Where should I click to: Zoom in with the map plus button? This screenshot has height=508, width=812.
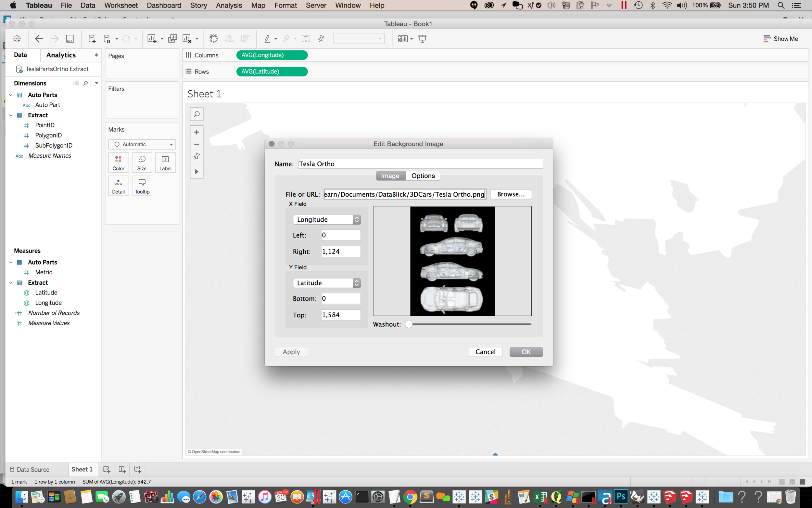click(x=197, y=132)
